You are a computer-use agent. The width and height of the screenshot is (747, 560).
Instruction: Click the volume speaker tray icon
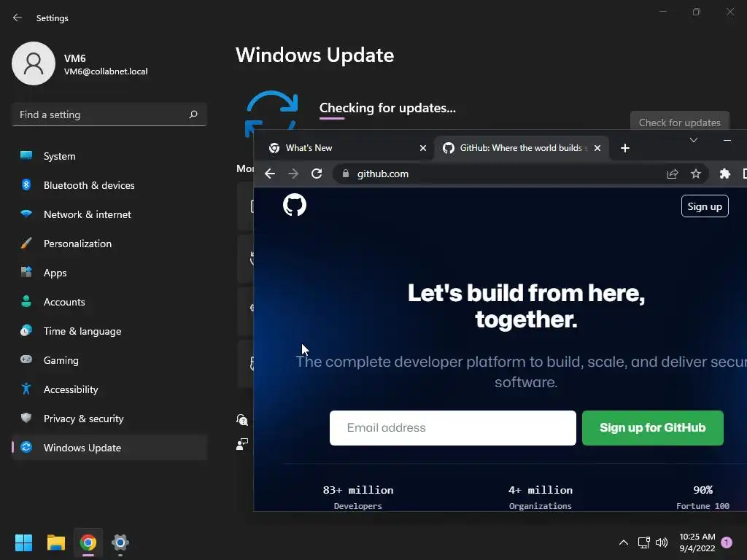pos(661,542)
